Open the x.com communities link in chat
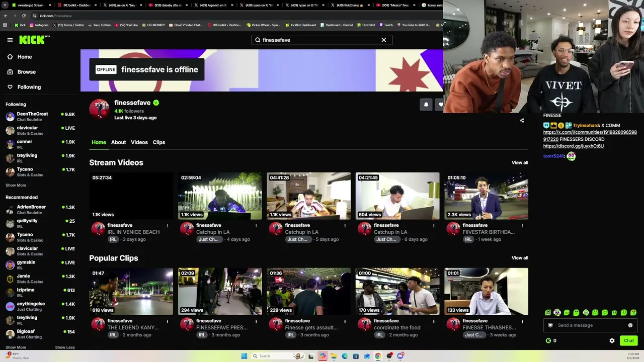Viewport: 644px width, 362px height. pyautogui.click(x=590, y=136)
